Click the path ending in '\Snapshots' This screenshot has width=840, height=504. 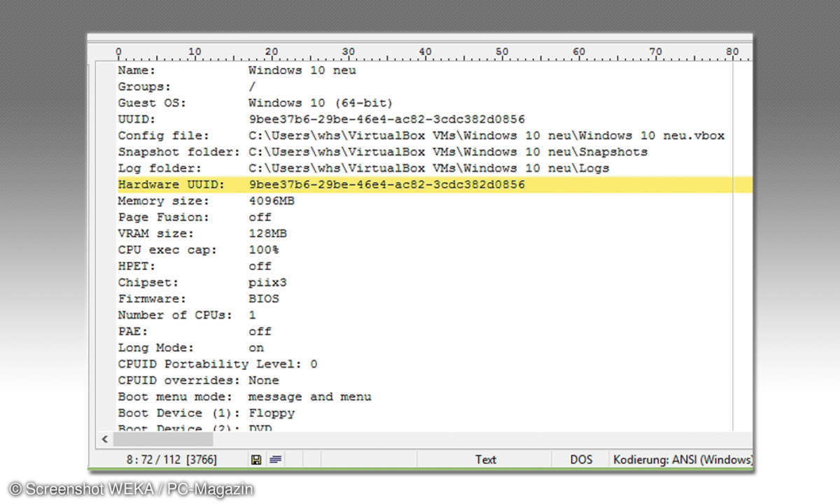tap(448, 152)
